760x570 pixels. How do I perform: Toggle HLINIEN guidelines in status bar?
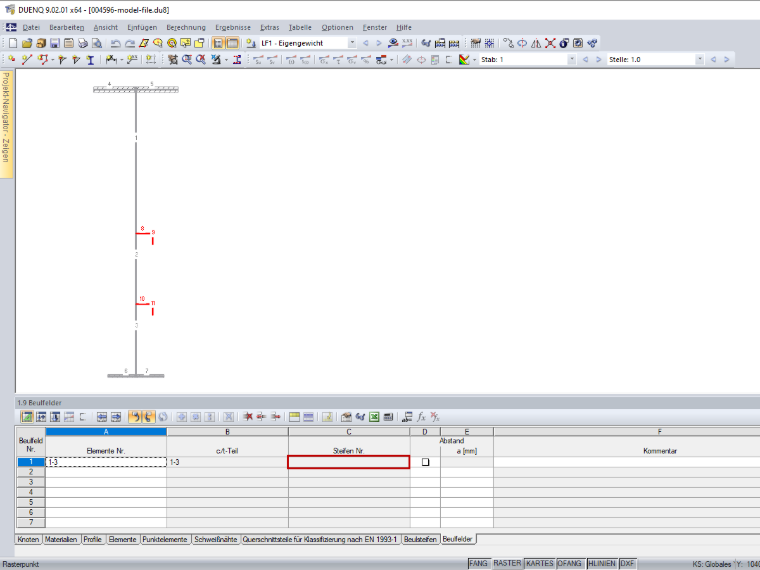tap(602, 564)
